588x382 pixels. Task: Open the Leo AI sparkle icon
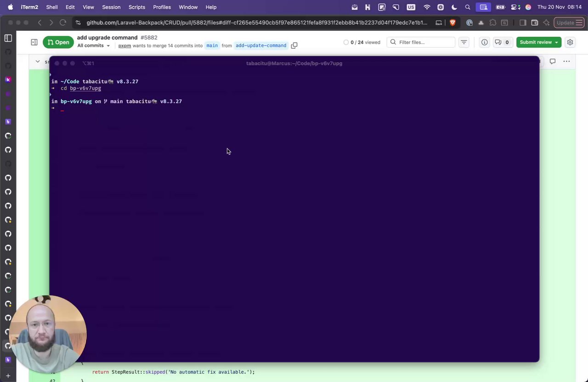coord(546,23)
